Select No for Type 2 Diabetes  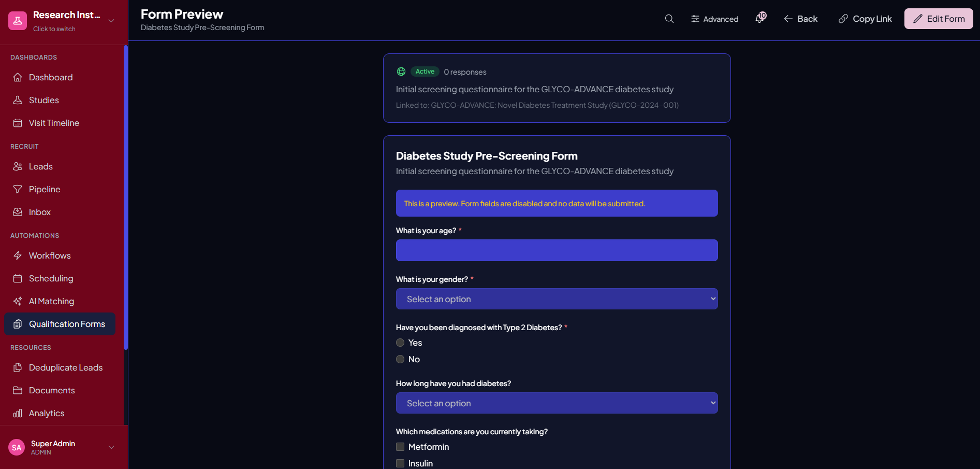click(x=400, y=359)
